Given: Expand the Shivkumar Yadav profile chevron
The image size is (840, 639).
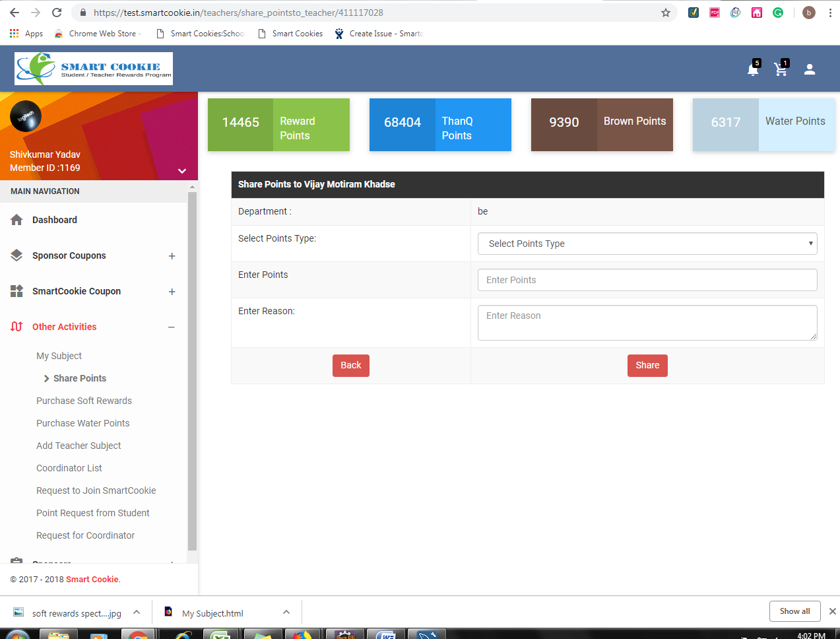Looking at the screenshot, I should tap(182, 171).
